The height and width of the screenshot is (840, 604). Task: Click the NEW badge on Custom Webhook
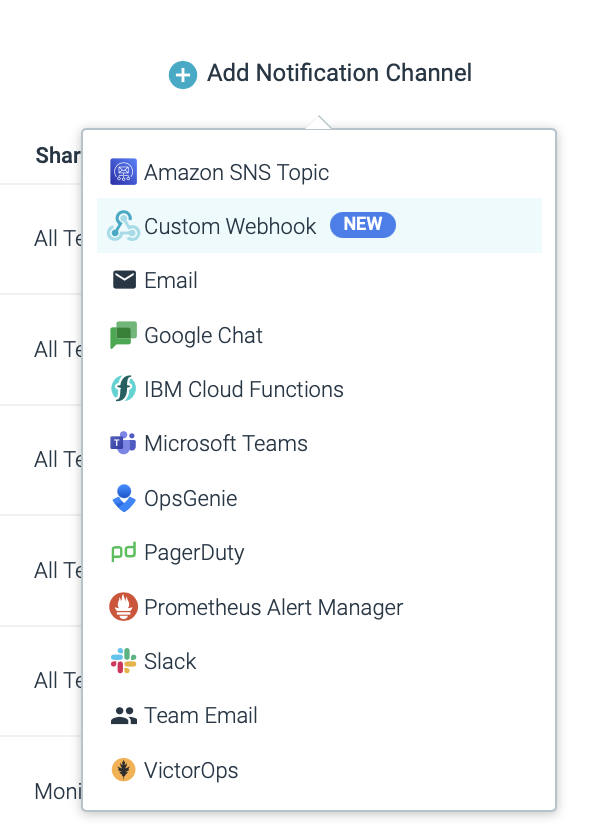[x=362, y=224]
